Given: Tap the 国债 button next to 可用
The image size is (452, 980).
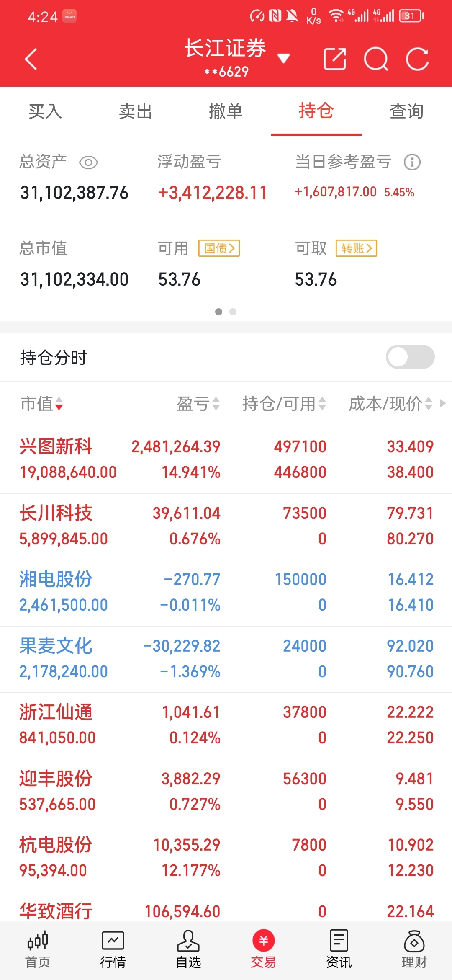Looking at the screenshot, I should [x=219, y=248].
